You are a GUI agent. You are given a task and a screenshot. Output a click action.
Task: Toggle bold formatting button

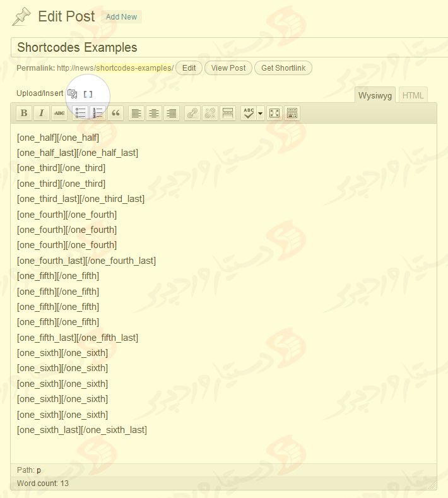click(24, 113)
